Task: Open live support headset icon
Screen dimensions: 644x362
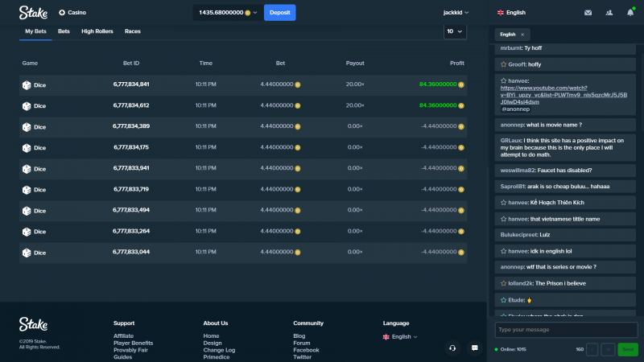Action: click(452, 348)
